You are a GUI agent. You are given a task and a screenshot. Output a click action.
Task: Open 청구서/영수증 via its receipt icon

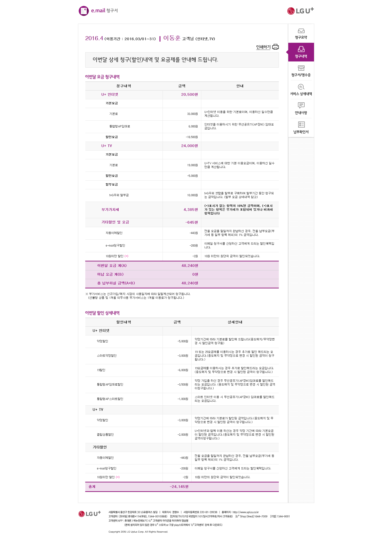(x=301, y=68)
